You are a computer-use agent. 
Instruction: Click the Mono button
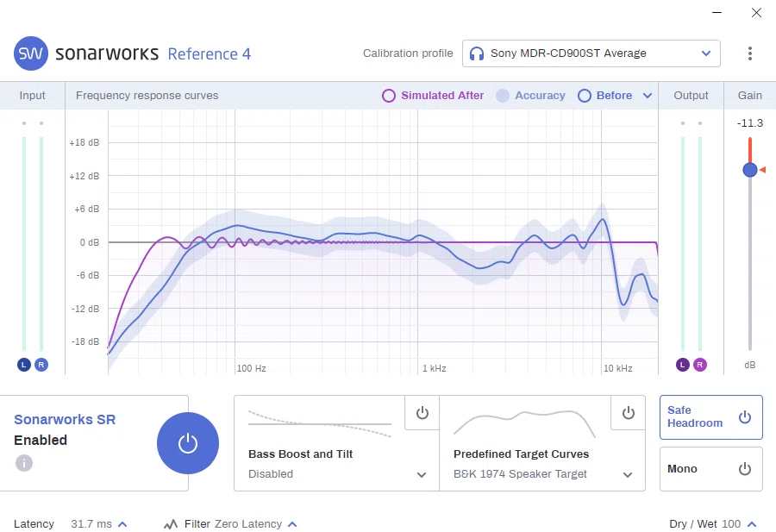[710, 469]
